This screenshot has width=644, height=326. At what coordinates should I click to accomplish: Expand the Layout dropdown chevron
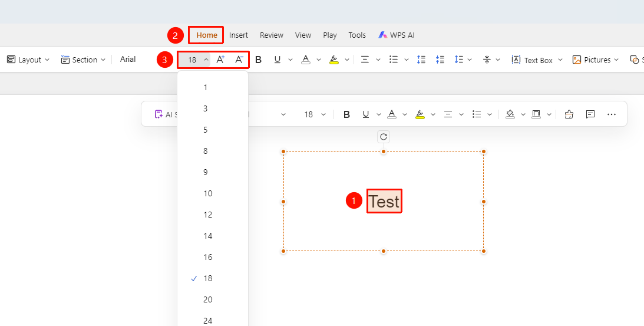(x=47, y=60)
